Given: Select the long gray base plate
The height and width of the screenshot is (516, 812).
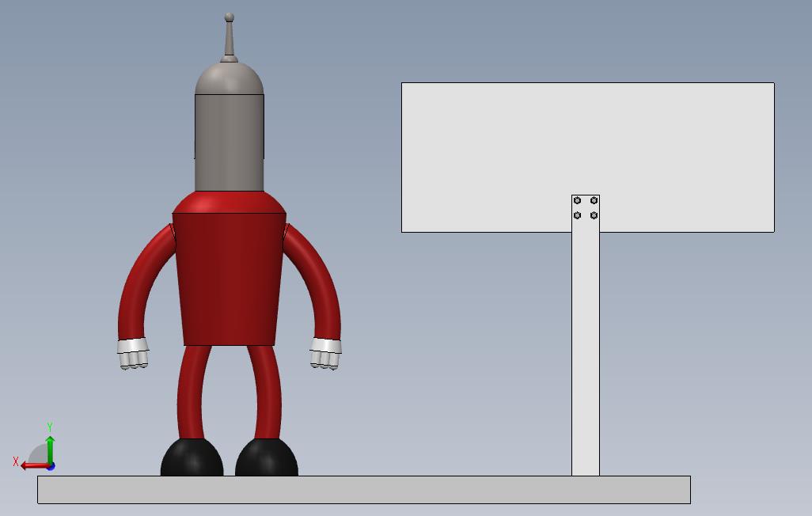Looking at the screenshot, I should (363, 490).
